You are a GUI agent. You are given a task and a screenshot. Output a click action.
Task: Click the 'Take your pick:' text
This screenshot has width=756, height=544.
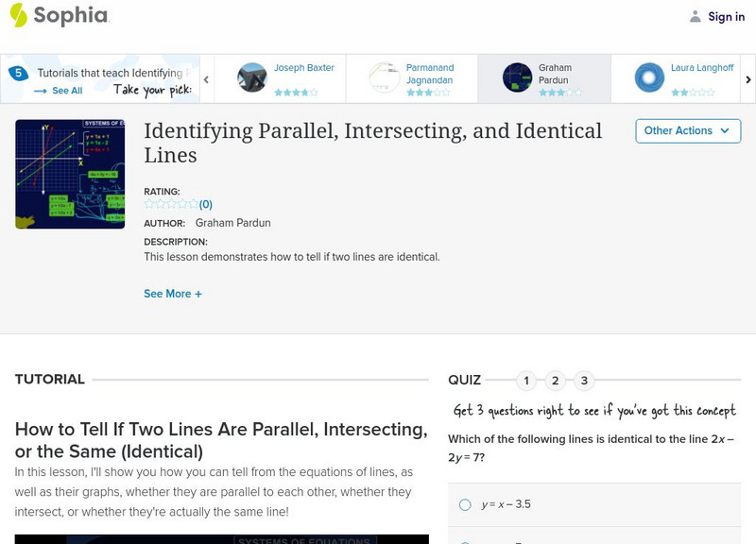[x=152, y=90]
